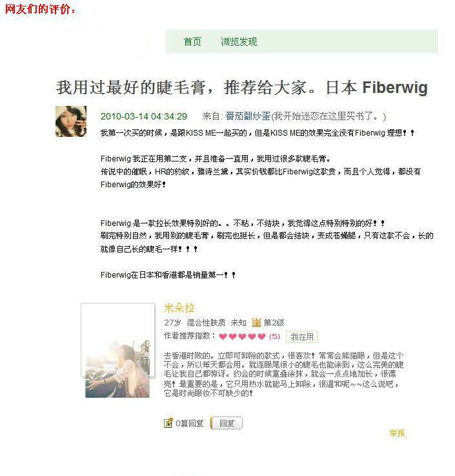Click the 回复 reply button
The height and width of the screenshot is (476, 455).
[227, 423]
